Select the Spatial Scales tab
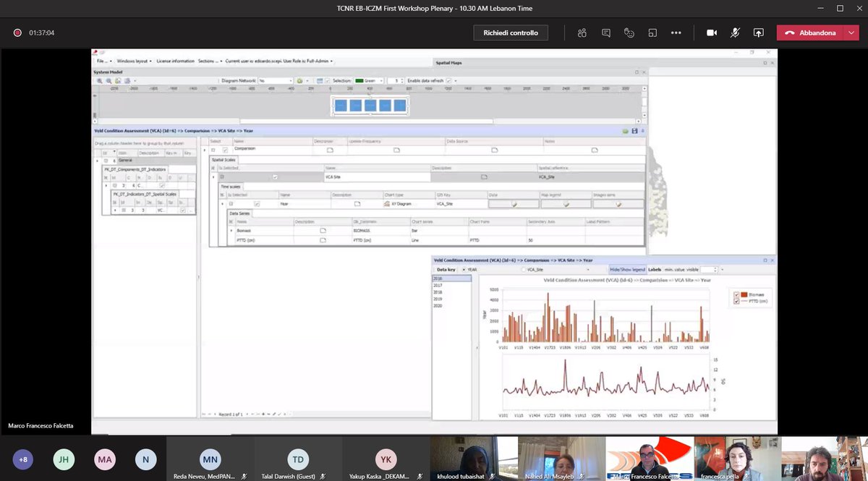The height and width of the screenshot is (481, 868). (224, 159)
